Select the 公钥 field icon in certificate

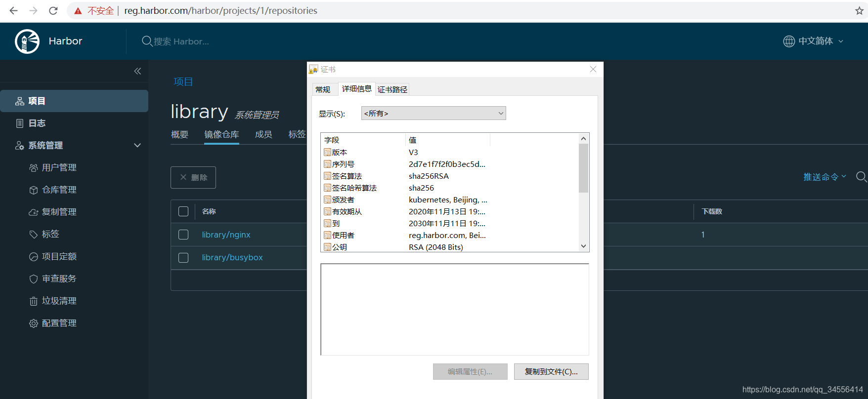(327, 247)
